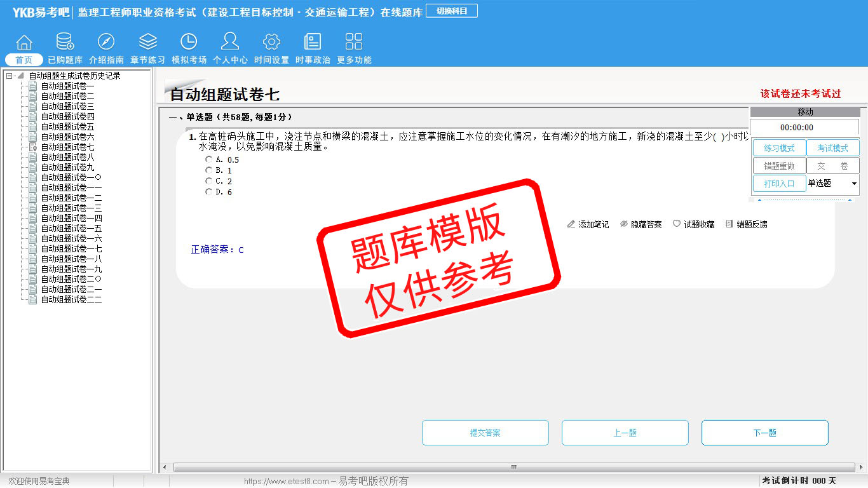
Task: Choose answer option D. 6
Action: click(x=209, y=192)
